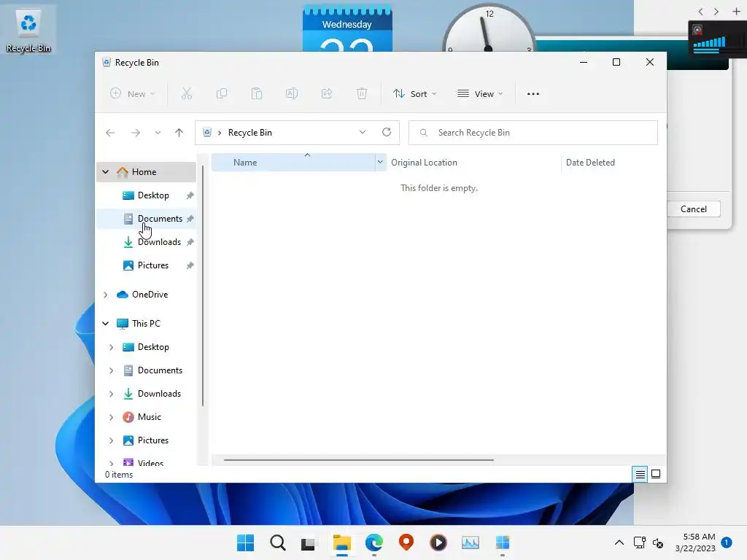
Task: Open taskbar Search magnifier
Action: coord(278,542)
